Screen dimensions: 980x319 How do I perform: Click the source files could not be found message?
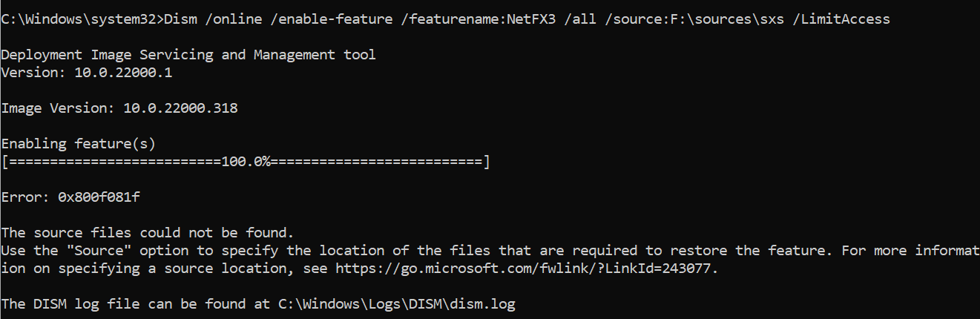pos(148,233)
